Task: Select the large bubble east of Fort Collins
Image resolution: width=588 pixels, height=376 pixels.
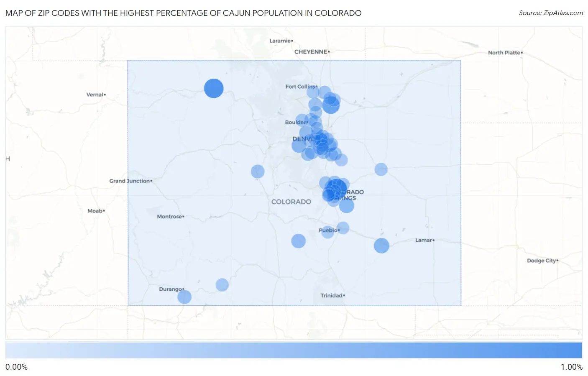Action: 331,105
